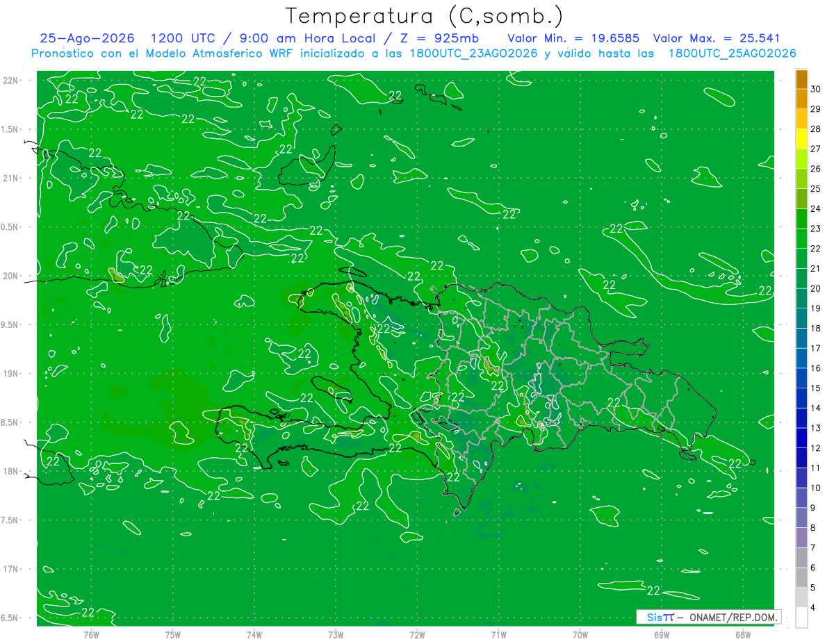Click the colorbar legend value '20'

click(x=816, y=288)
